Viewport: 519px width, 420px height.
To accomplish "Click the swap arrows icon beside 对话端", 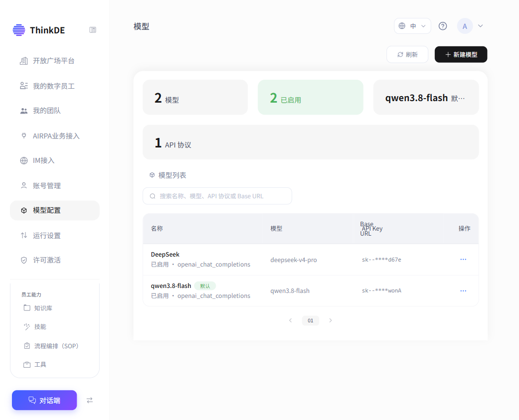I will coord(90,401).
